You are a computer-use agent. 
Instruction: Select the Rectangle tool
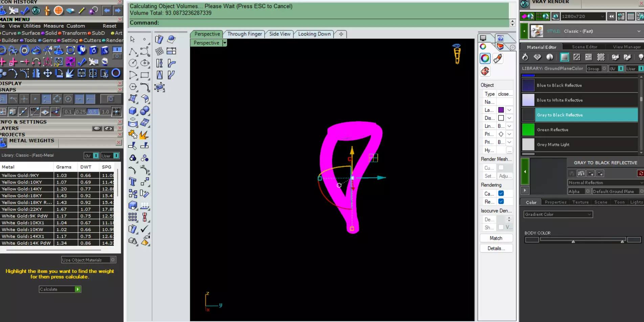point(145,75)
